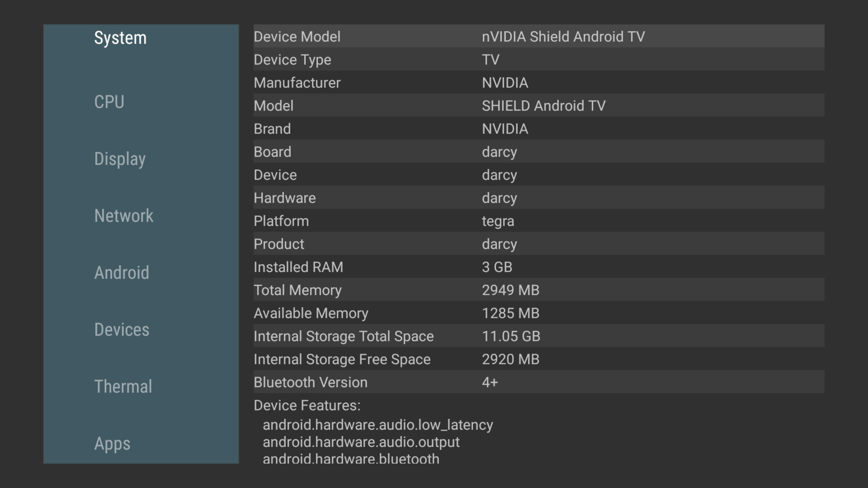The width and height of the screenshot is (868, 488).
Task: Switch to the Display section
Action: 120,159
